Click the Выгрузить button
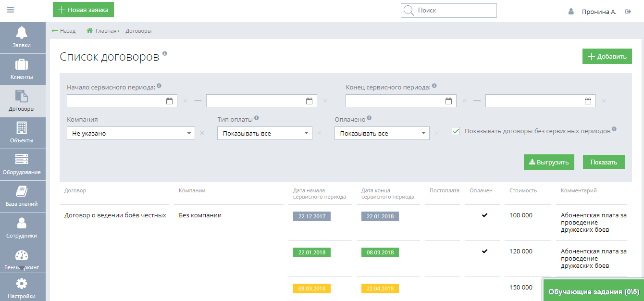 click(x=549, y=162)
